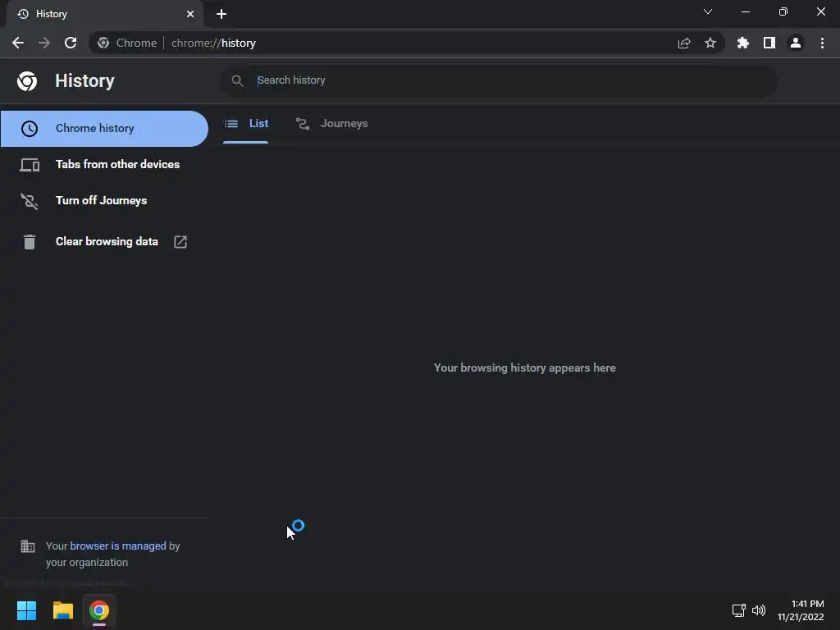Click the organization building icon
This screenshot has width=840, height=630.
tap(28, 546)
